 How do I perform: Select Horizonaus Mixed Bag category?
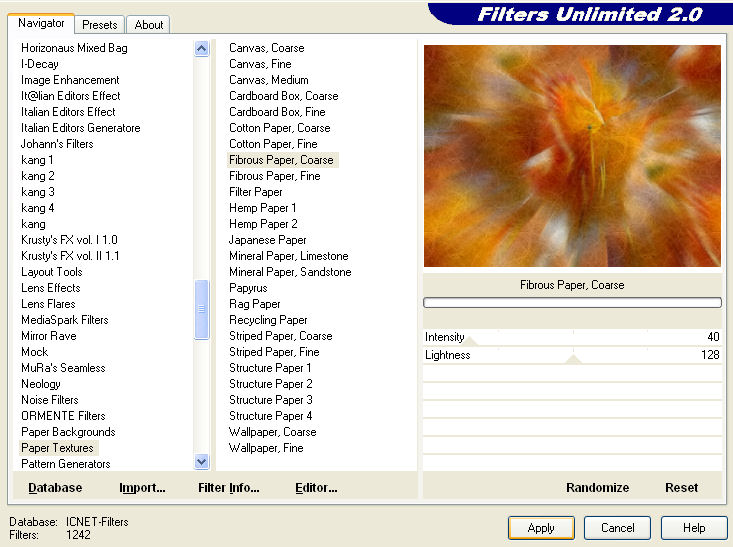point(74,48)
